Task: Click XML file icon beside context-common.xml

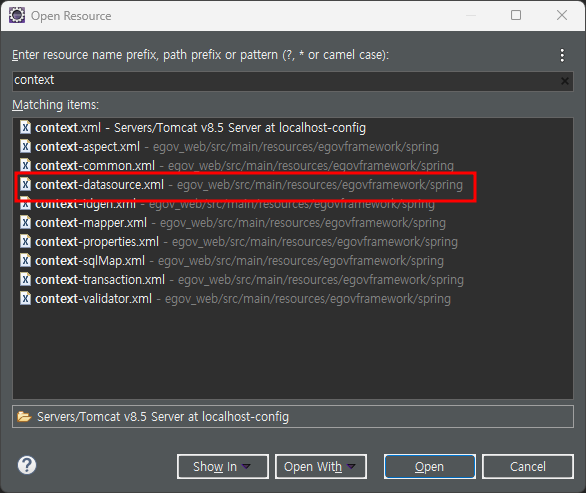Action: coord(25,166)
